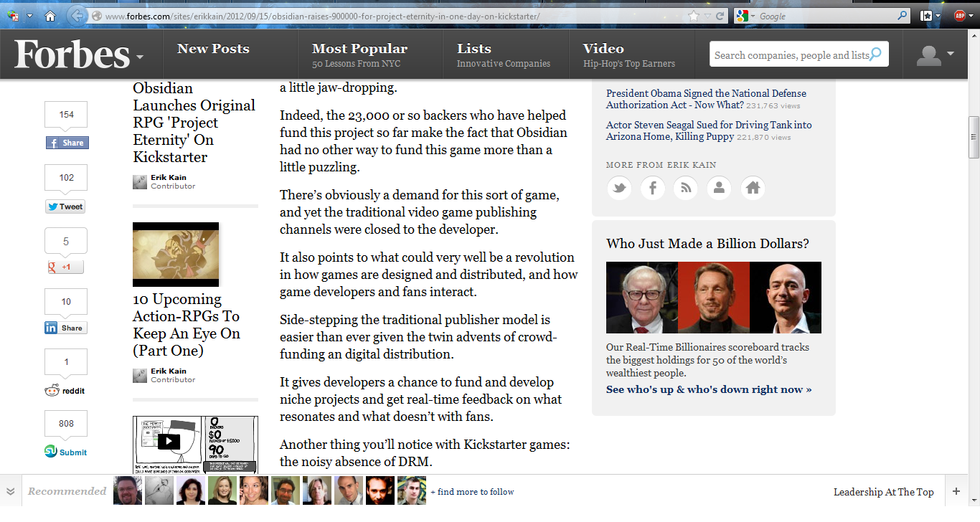
Task: Open the Adblock Plus icon
Action: 959,16
